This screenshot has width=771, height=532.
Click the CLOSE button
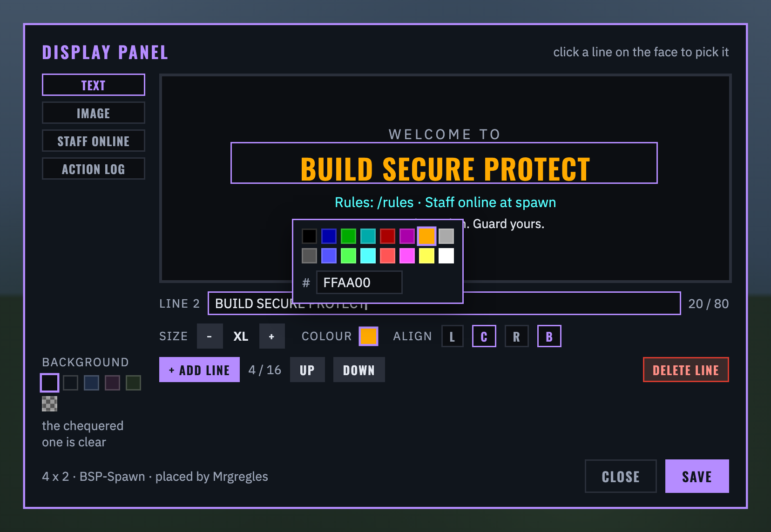click(621, 476)
